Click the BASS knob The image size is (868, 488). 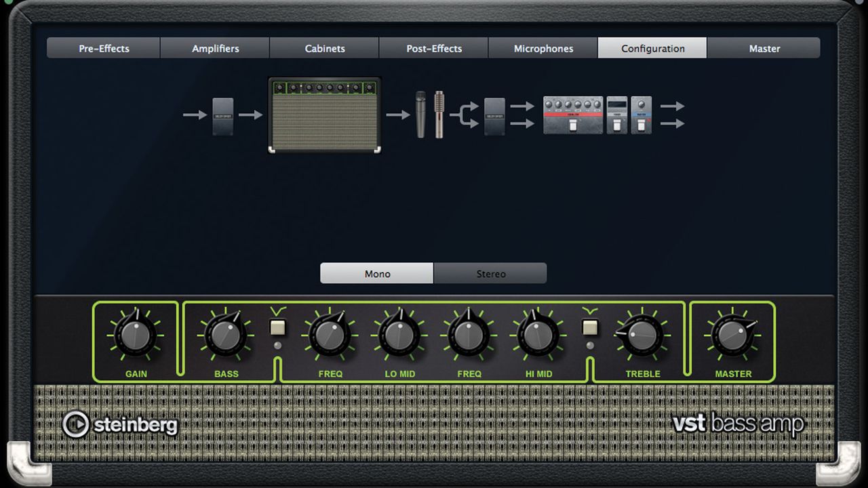coord(226,334)
